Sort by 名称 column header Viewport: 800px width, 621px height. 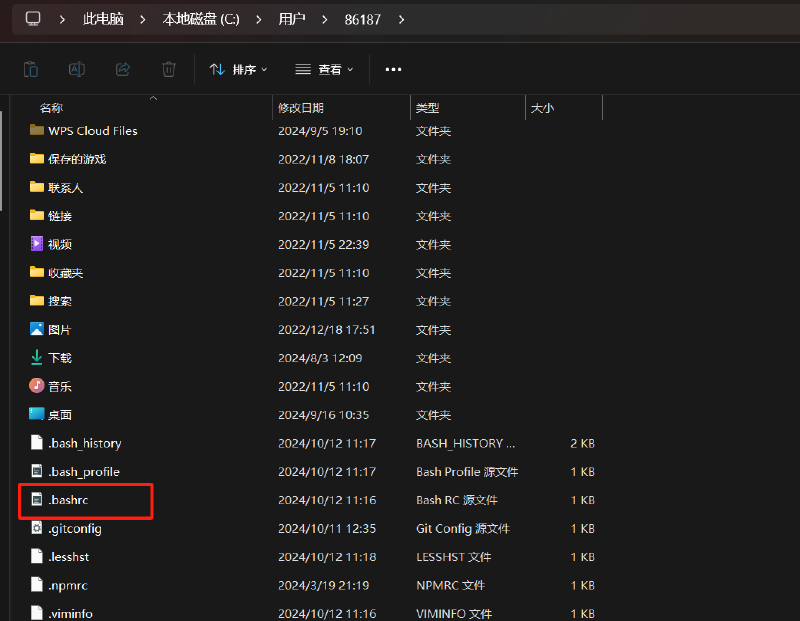51,108
